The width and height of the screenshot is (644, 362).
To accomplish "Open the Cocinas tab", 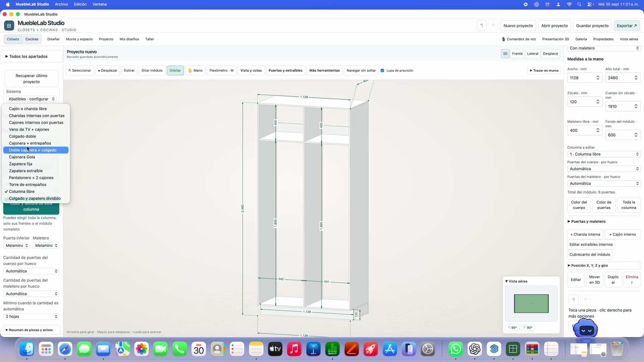I will click(x=32, y=39).
